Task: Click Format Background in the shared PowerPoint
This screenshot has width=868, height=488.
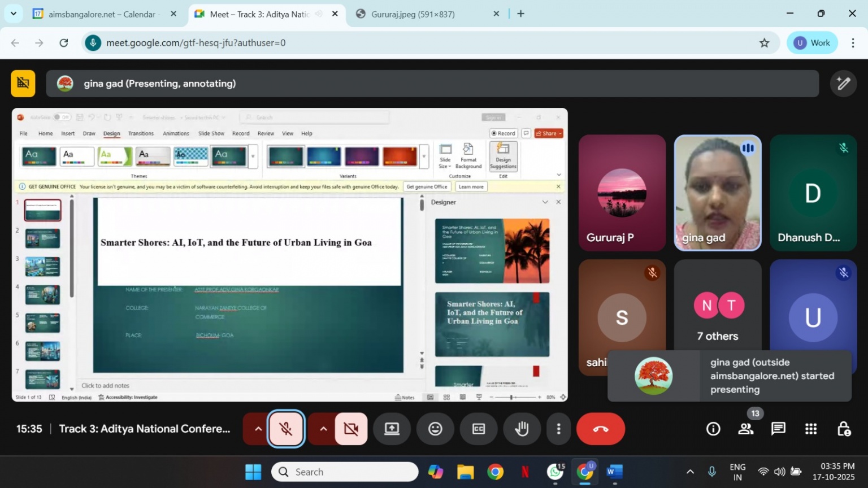Action: 468,156
